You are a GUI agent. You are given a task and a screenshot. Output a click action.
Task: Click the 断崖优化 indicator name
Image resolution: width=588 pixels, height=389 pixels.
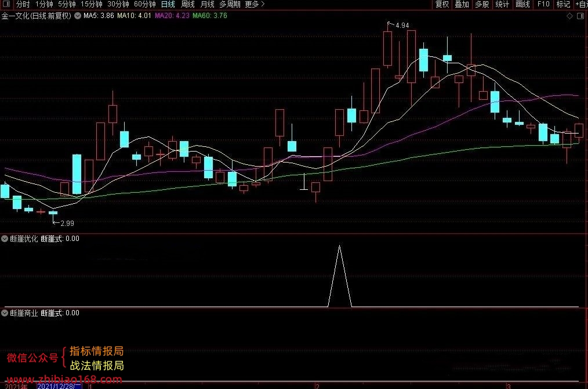click(x=24, y=239)
